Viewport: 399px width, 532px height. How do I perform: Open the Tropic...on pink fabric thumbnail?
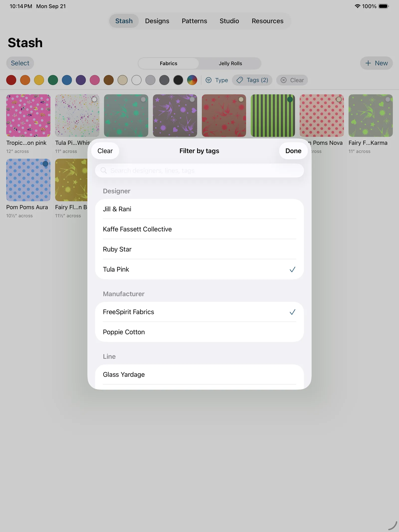[28, 115]
